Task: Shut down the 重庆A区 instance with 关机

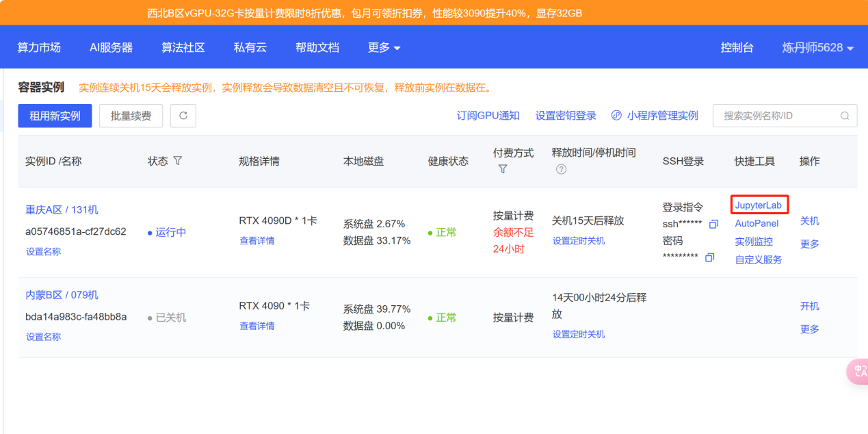Action: pyautogui.click(x=809, y=221)
